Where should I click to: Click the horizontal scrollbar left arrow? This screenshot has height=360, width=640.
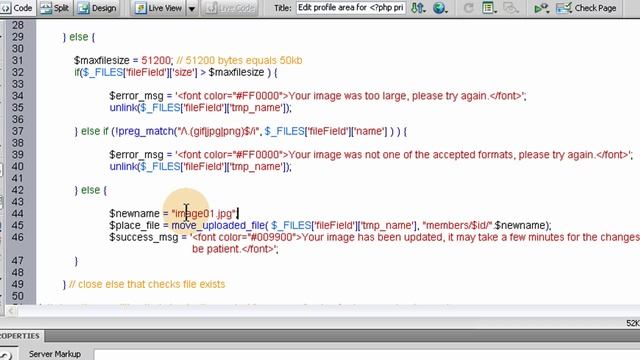coord(11,311)
